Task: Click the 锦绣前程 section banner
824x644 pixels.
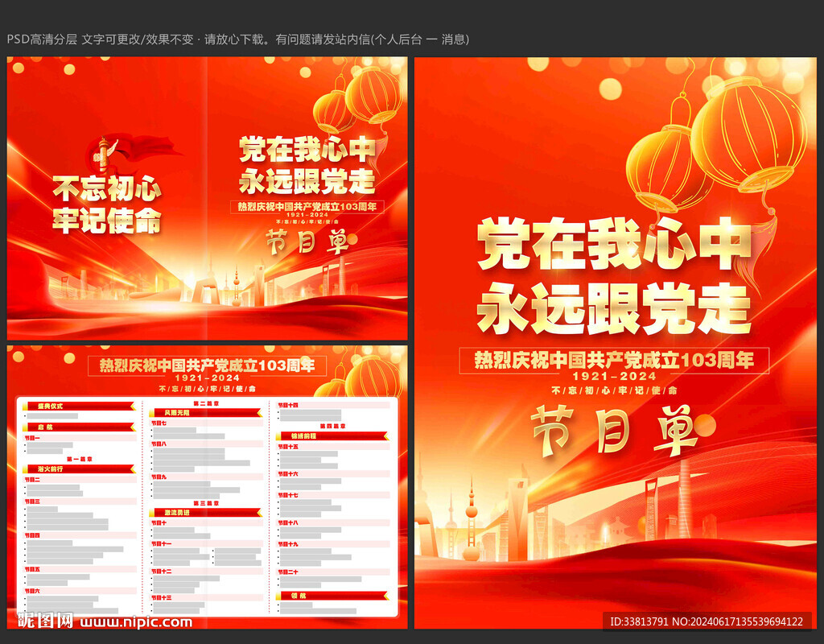Action: pyautogui.click(x=332, y=436)
